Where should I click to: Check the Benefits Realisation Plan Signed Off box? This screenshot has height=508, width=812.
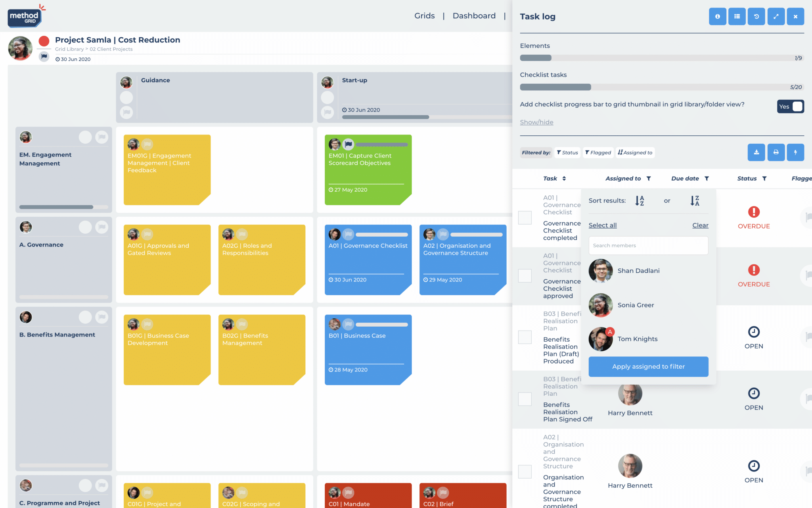click(x=525, y=399)
